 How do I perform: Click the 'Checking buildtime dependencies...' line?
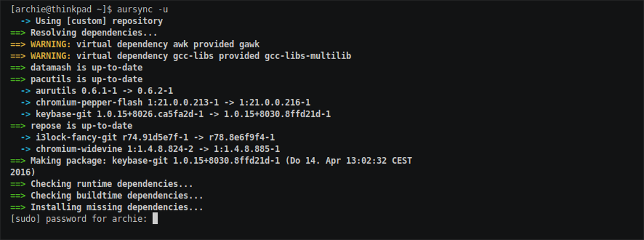click(x=107, y=195)
